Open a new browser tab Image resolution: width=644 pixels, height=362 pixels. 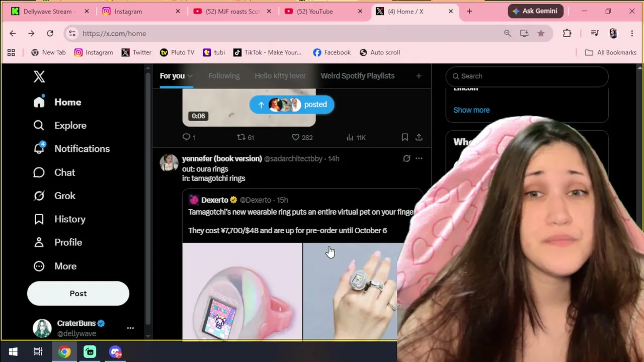pyautogui.click(x=469, y=11)
